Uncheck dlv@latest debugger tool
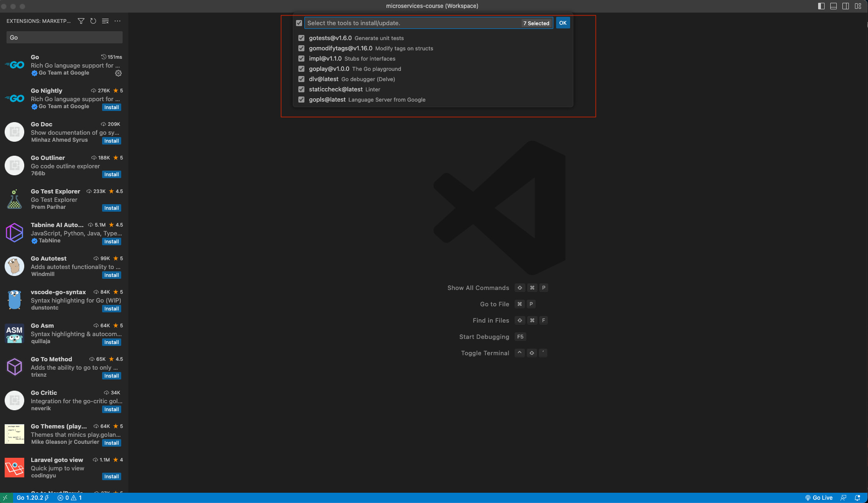Image resolution: width=868 pixels, height=503 pixels. click(x=302, y=79)
